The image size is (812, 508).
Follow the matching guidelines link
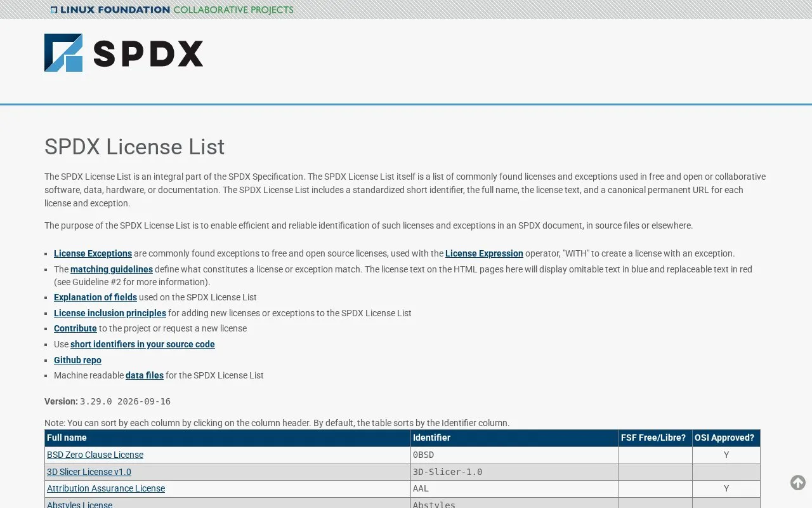(x=112, y=269)
